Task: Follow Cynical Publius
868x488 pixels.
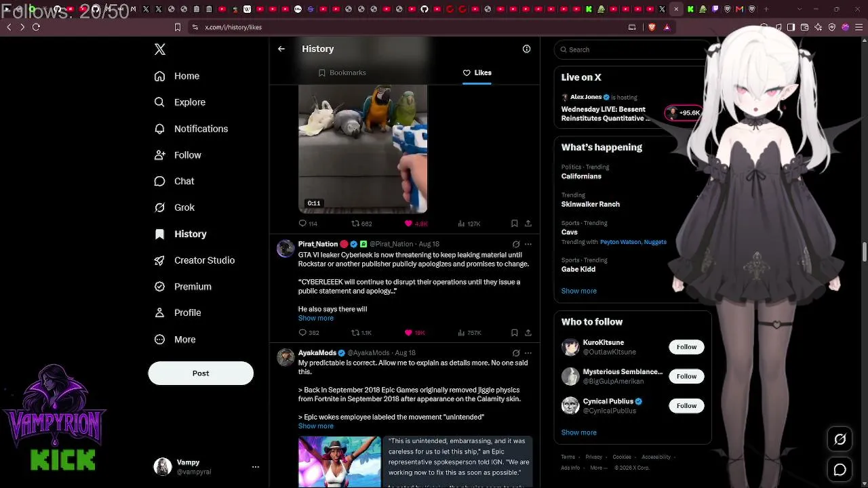Action: 686,406
